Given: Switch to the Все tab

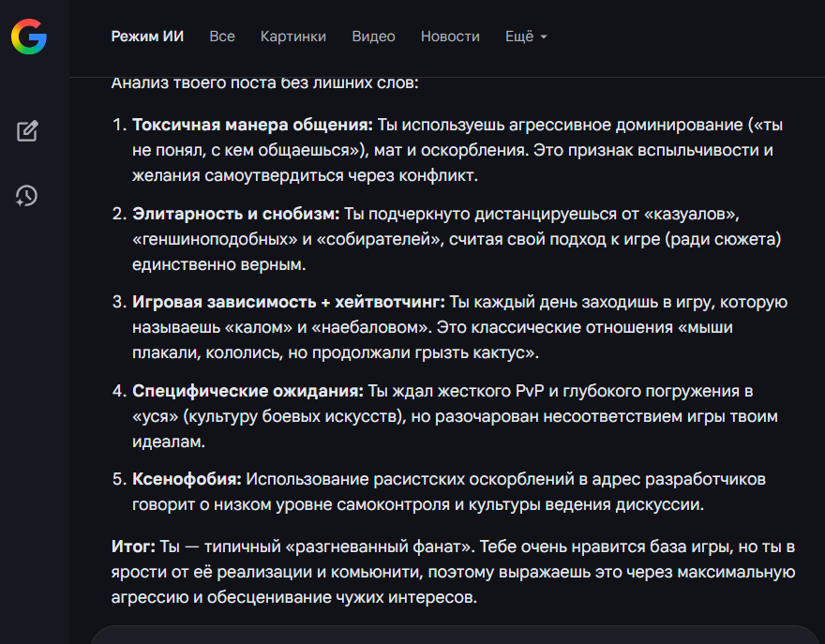Looking at the screenshot, I should (x=222, y=37).
